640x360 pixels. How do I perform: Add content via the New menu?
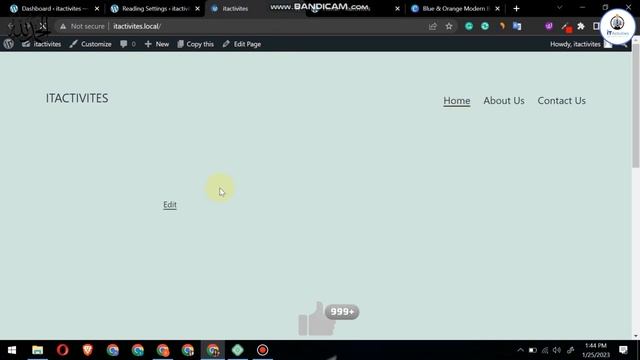[157, 44]
